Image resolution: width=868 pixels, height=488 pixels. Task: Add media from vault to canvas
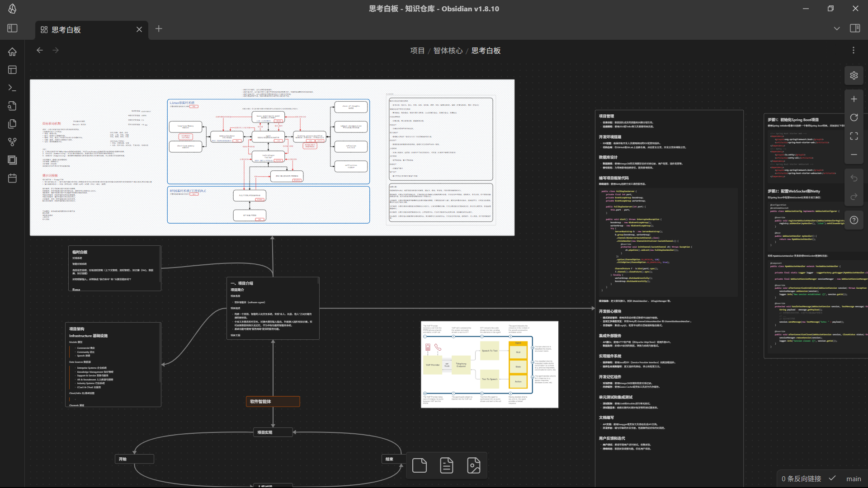(x=473, y=465)
